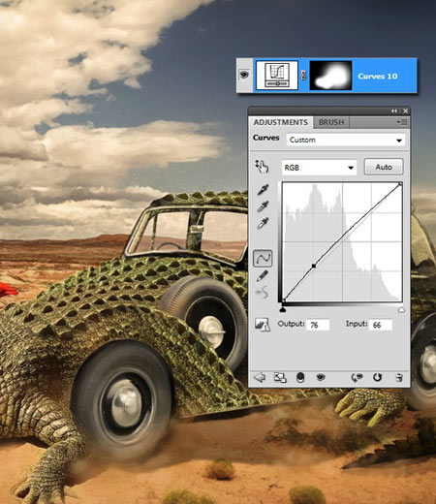Delete this adjustment layer trash icon

[399, 377]
